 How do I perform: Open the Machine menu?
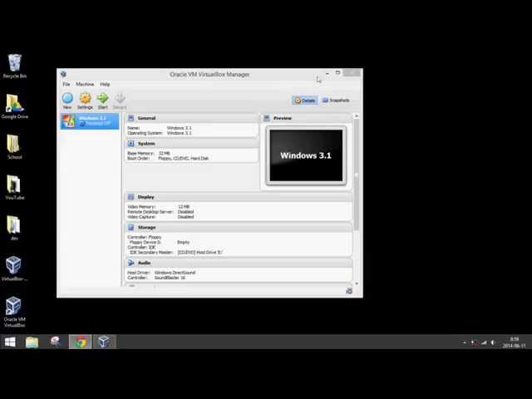(85, 84)
